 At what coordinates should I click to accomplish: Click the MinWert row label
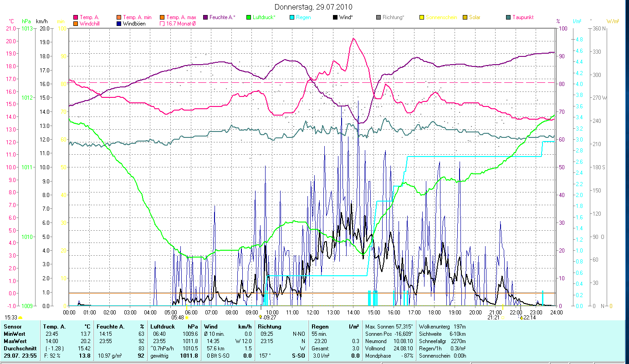coord(14,334)
